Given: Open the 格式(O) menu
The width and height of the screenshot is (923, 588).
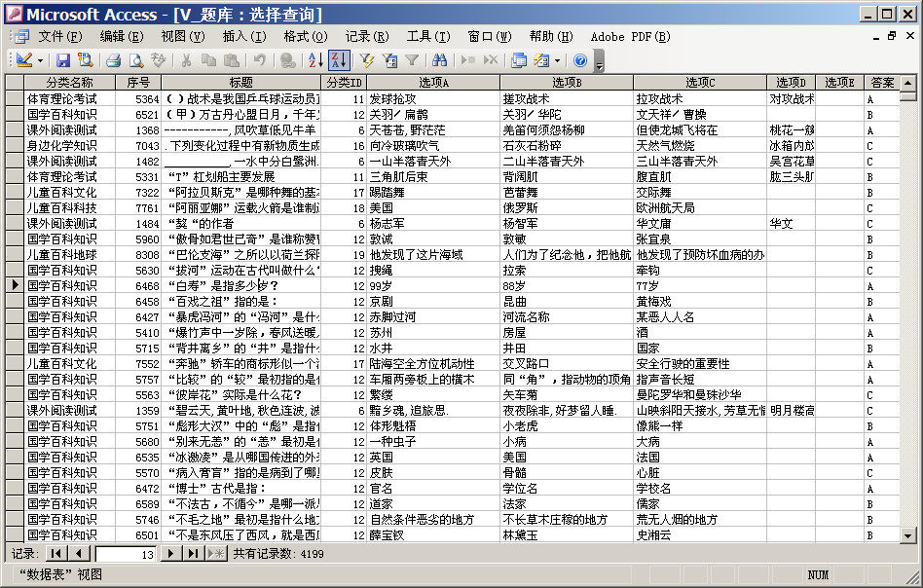Looking at the screenshot, I should coord(306,36).
